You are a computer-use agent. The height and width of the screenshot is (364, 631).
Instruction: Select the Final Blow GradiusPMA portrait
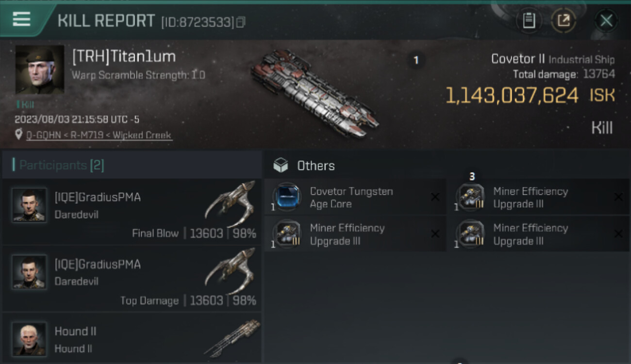[29, 205]
